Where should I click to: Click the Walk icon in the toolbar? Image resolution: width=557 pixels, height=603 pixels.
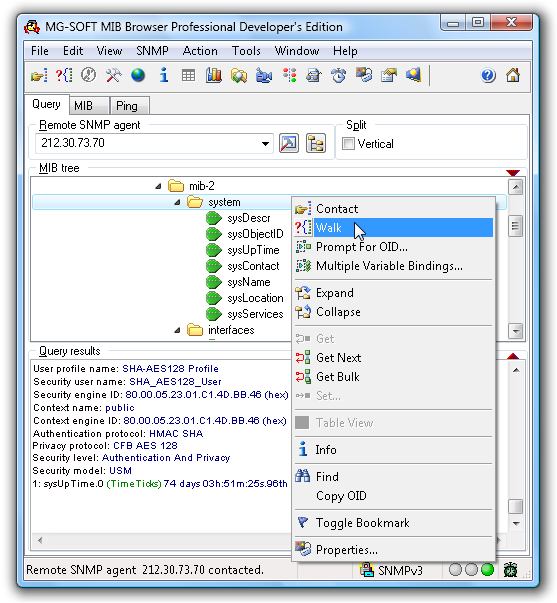[64, 75]
